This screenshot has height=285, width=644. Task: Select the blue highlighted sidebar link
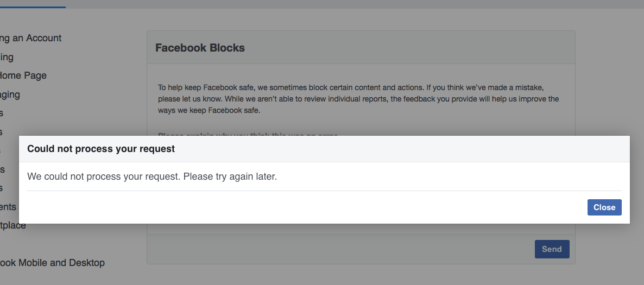click(1, 150)
